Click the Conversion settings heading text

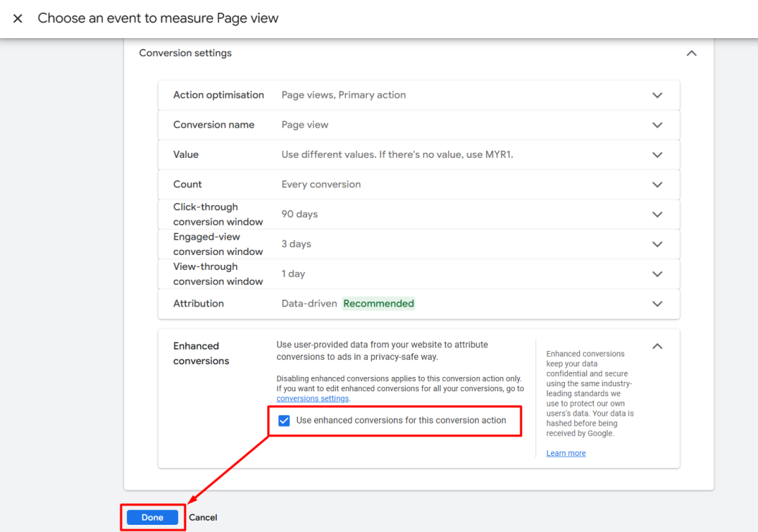point(185,53)
